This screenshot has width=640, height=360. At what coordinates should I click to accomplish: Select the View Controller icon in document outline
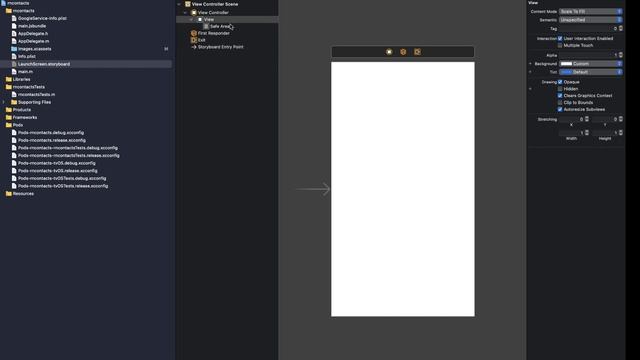(x=194, y=12)
